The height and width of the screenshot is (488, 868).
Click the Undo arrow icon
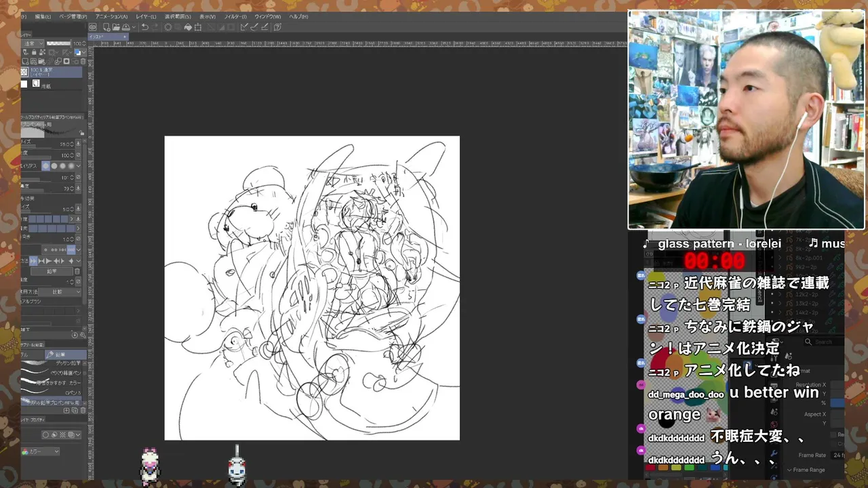(144, 27)
